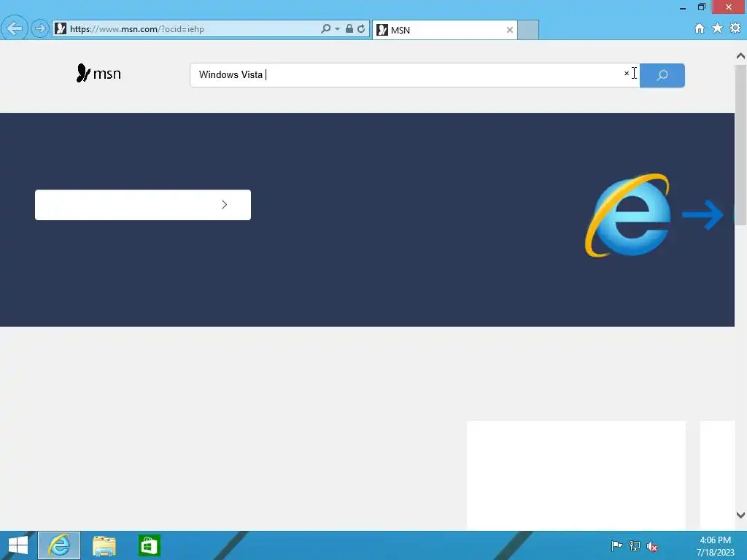Minimize the Internet Explorer window
The height and width of the screenshot is (560, 747).
pos(683,7)
